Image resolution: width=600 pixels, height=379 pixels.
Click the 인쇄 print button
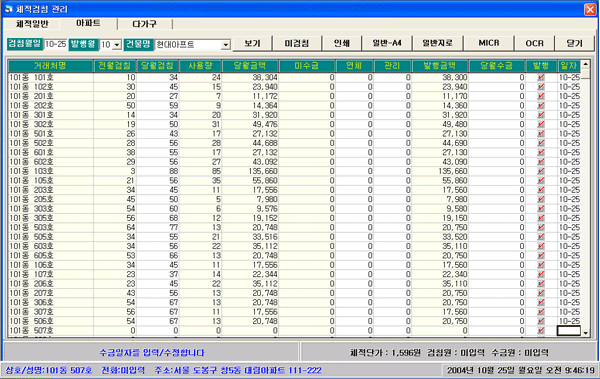tap(342, 43)
